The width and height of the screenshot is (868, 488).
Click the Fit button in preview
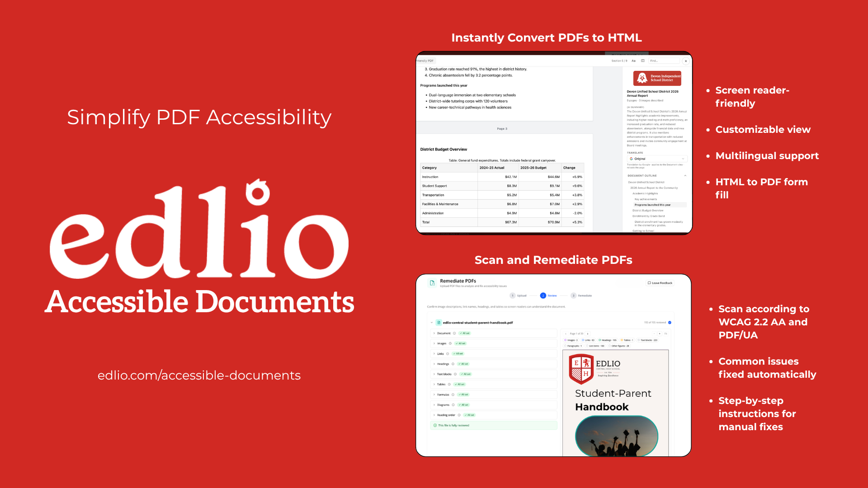[x=665, y=333]
